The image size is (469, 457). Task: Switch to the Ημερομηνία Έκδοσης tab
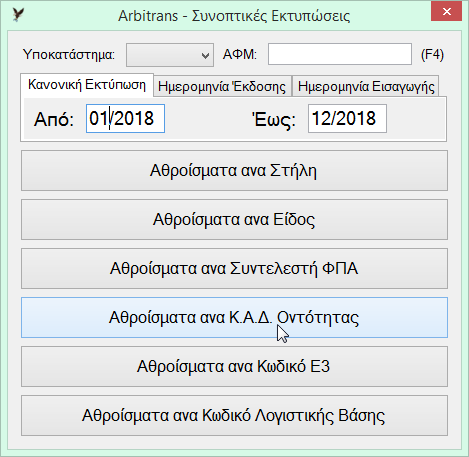pos(222,86)
